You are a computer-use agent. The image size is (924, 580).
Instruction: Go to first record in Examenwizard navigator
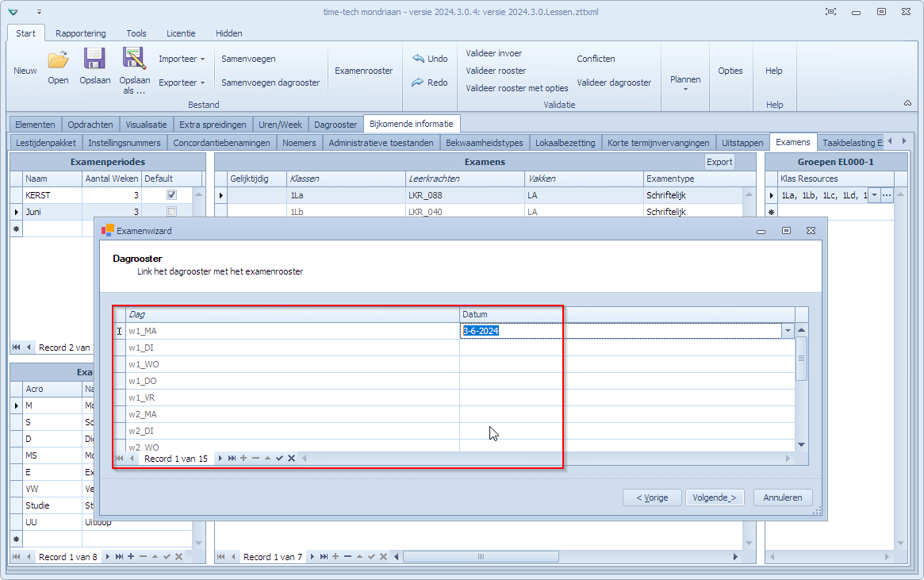point(120,458)
